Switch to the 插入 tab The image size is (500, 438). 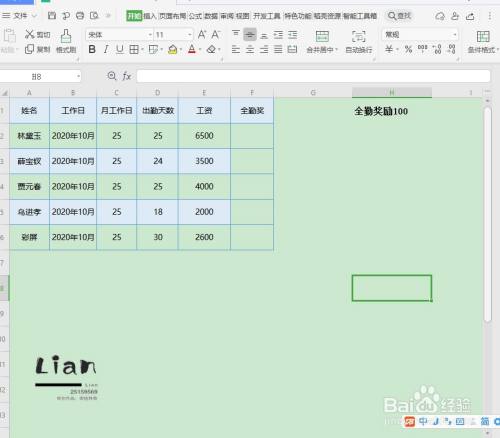pyautogui.click(x=150, y=16)
